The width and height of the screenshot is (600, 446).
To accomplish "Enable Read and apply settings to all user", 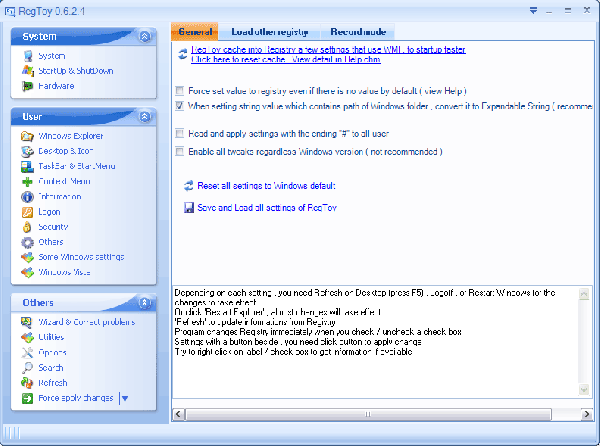I will 179,133.
